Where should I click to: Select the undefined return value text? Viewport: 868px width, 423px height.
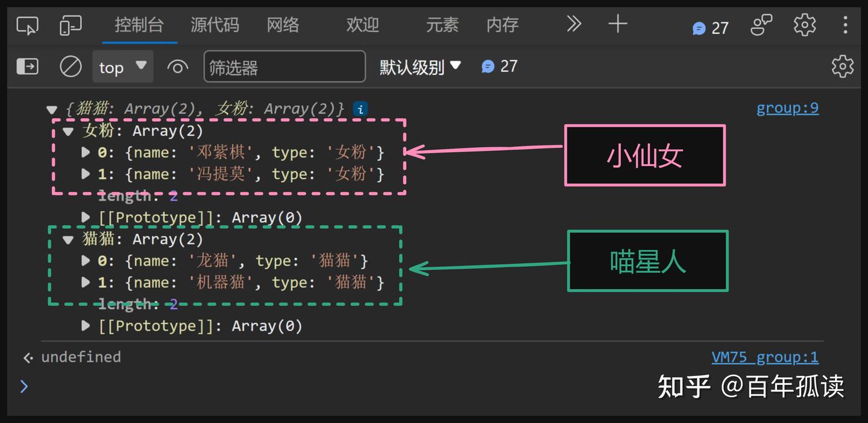[x=81, y=357]
